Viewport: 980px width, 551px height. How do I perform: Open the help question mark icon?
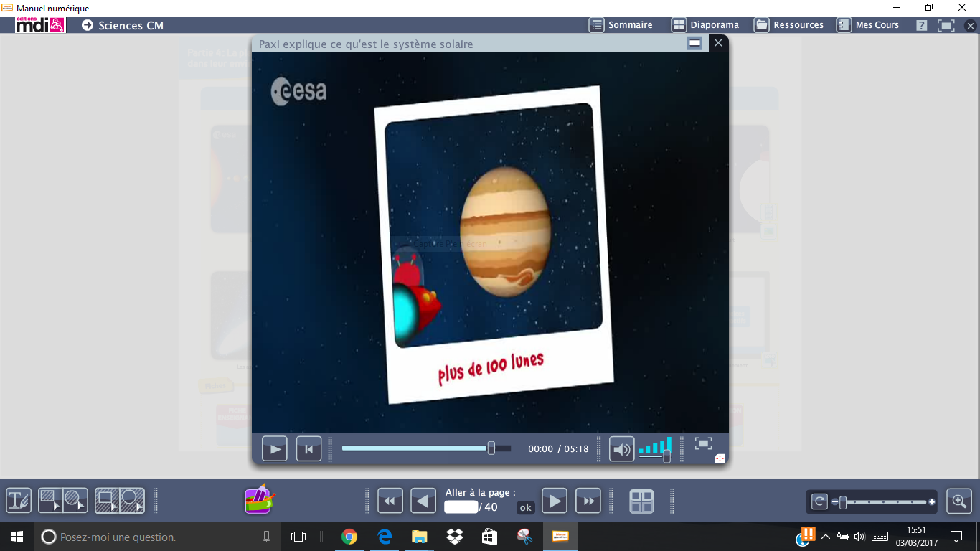click(x=922, y=25)
